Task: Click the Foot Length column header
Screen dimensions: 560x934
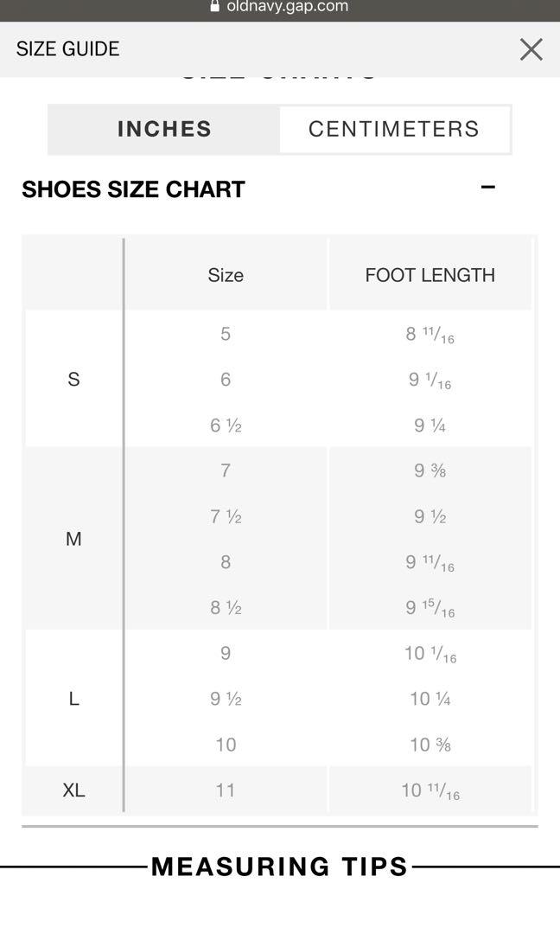Action: click(x=430, y=275)
